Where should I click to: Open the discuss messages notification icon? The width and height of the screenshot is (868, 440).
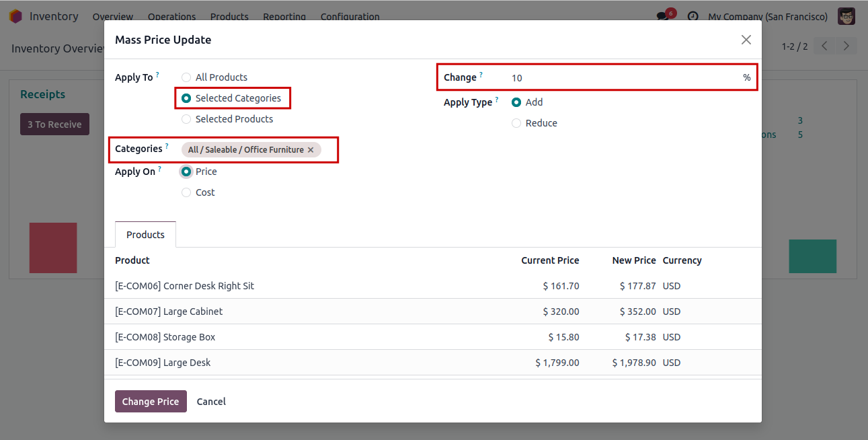tap(663, 16)
